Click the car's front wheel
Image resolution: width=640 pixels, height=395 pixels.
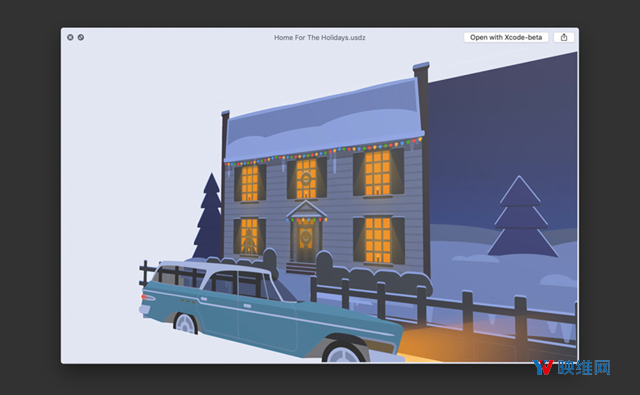(x=344, y=352)
